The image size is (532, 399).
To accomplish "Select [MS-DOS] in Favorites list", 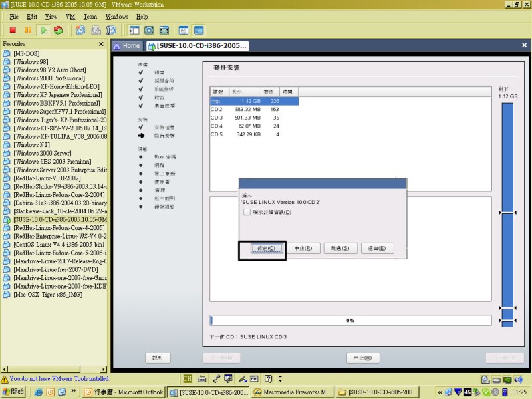I will tap(27, 53).
